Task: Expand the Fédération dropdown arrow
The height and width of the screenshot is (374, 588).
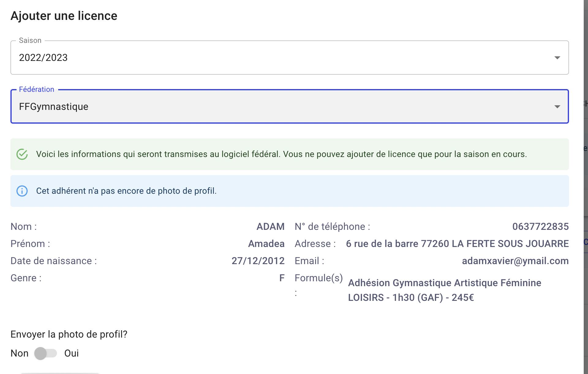Action: tap(557, 107)
